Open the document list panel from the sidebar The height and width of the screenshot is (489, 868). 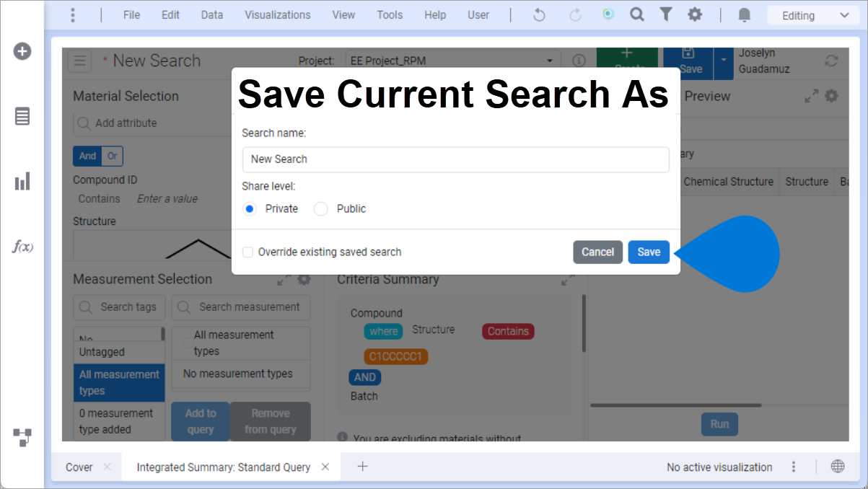22,116
